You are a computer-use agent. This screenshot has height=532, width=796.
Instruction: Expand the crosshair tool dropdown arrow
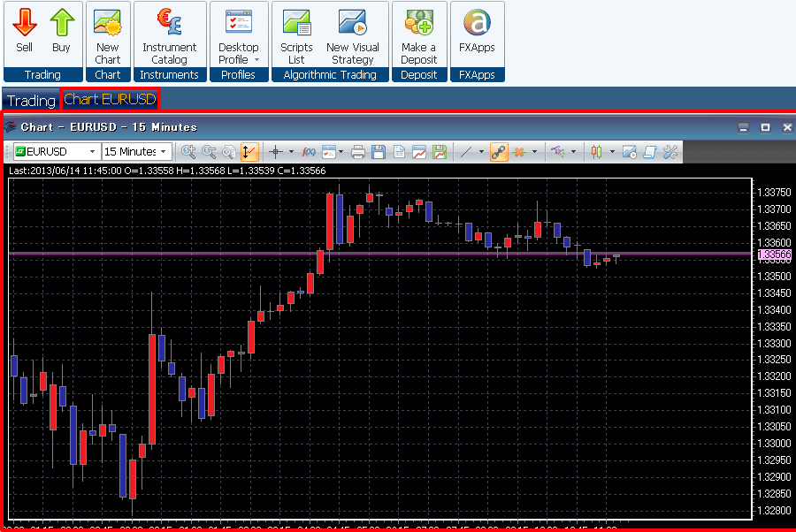pyautogui.click(x=291, y=152)
